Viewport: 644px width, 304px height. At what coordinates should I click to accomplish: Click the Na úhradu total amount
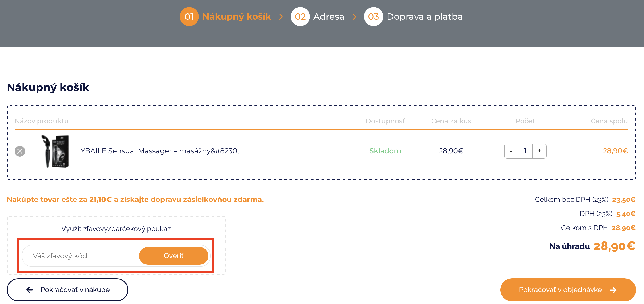(614, 246)
